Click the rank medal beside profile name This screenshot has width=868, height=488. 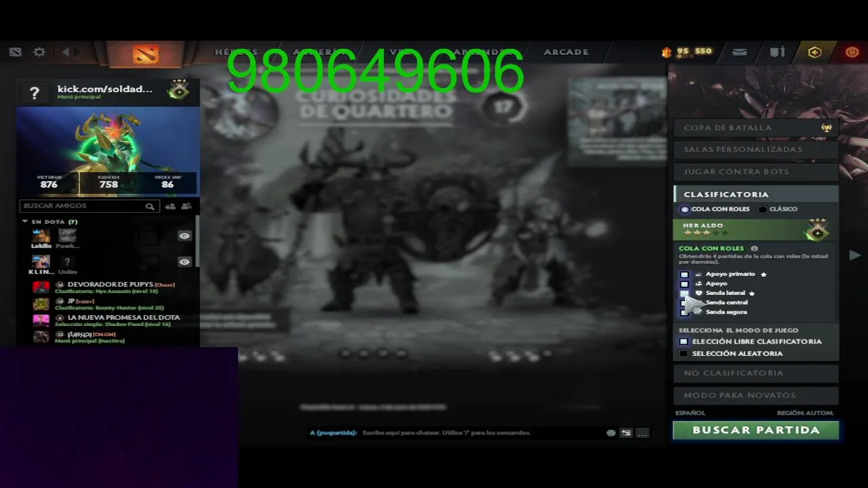[178, 90]
